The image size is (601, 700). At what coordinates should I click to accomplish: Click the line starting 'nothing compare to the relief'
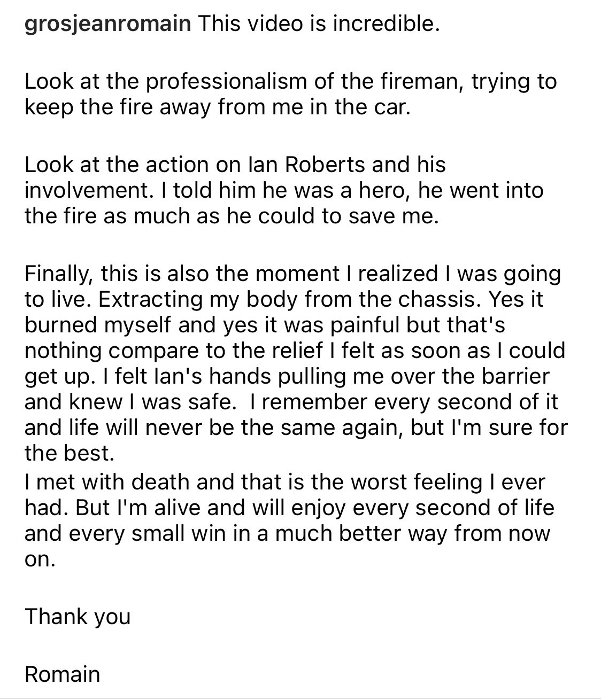pos(295,351)
